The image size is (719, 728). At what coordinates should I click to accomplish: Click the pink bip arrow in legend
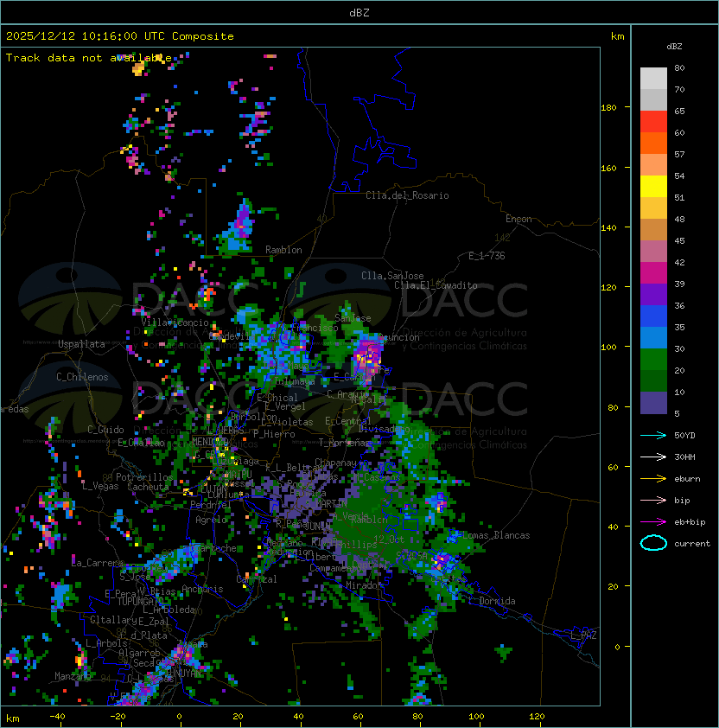pyautogui.click(x=653, y=500)
